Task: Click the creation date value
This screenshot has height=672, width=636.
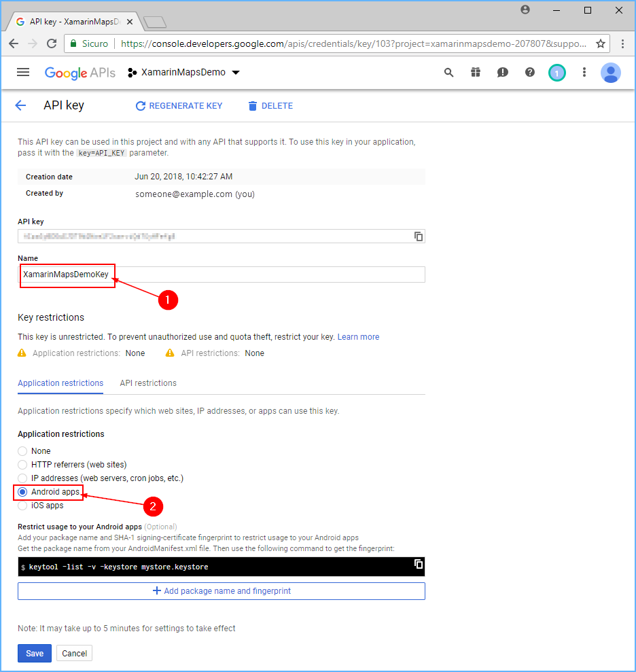Action: 183,177
